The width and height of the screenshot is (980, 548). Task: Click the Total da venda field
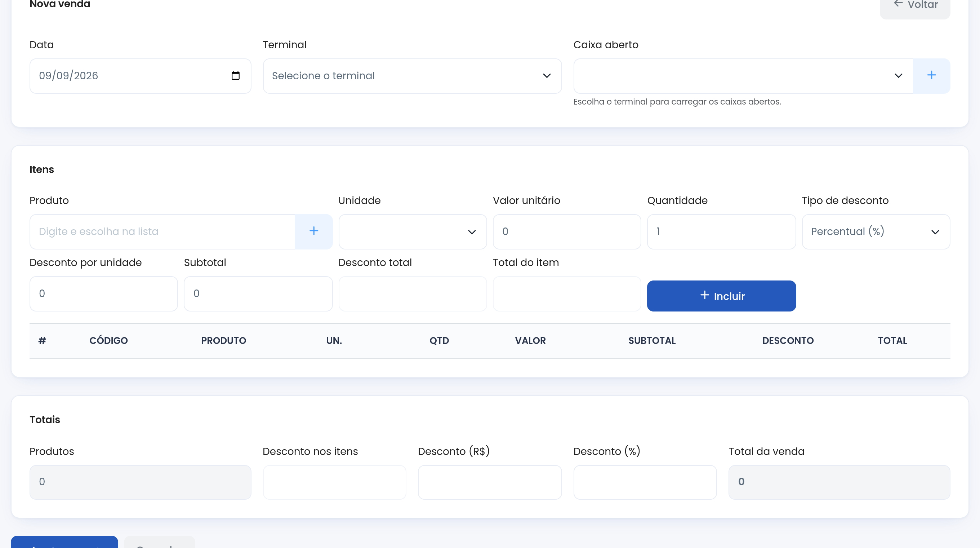click(x=839, y=482)
